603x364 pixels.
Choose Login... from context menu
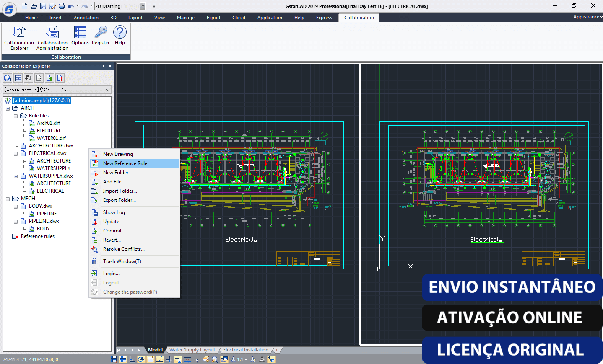tap(135, 274)
